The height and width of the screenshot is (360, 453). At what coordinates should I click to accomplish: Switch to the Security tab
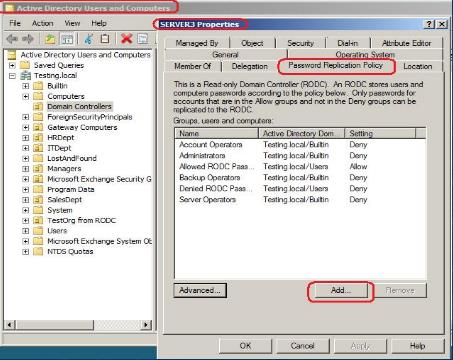[x=301, y=43]
